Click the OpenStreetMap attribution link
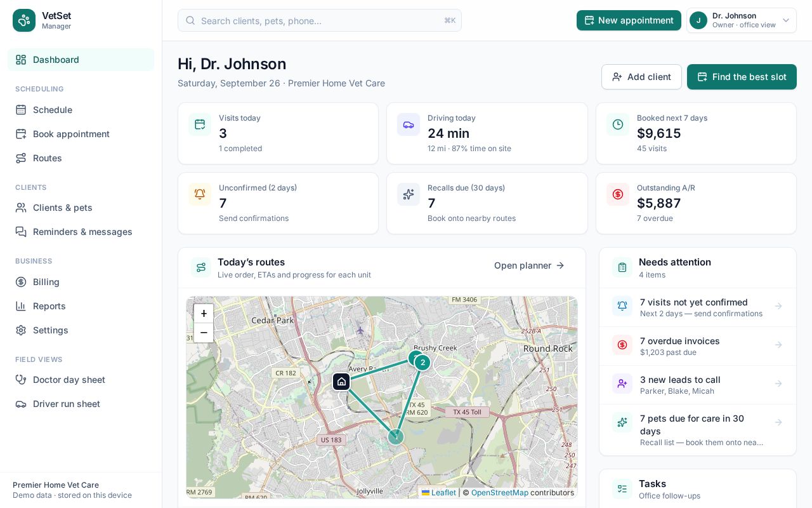The height and width of the screenshot is (508, 812). click(x=499, y=493)
